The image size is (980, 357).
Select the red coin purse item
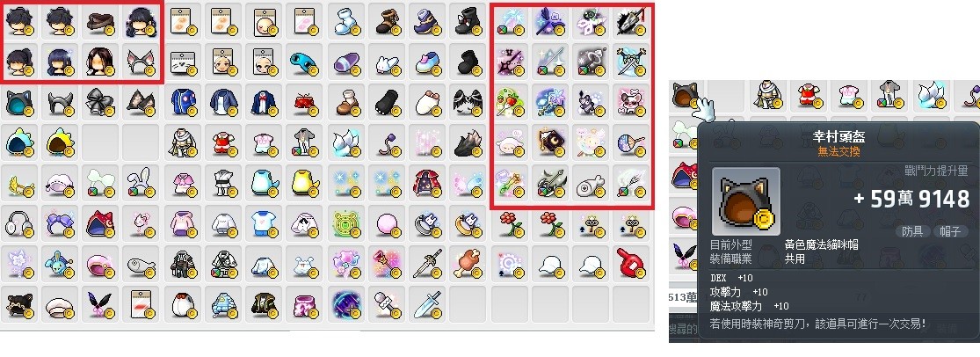304,102
